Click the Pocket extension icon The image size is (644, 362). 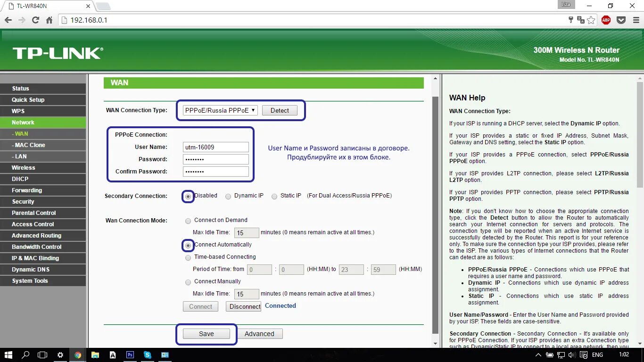click(x=621, y=20)
